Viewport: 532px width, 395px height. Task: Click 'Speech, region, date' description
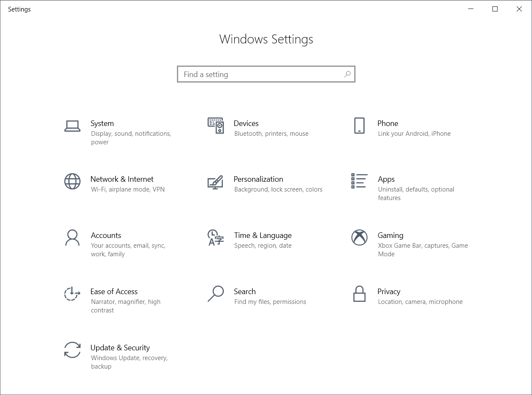pyautogui.click(x=263, y=246)
